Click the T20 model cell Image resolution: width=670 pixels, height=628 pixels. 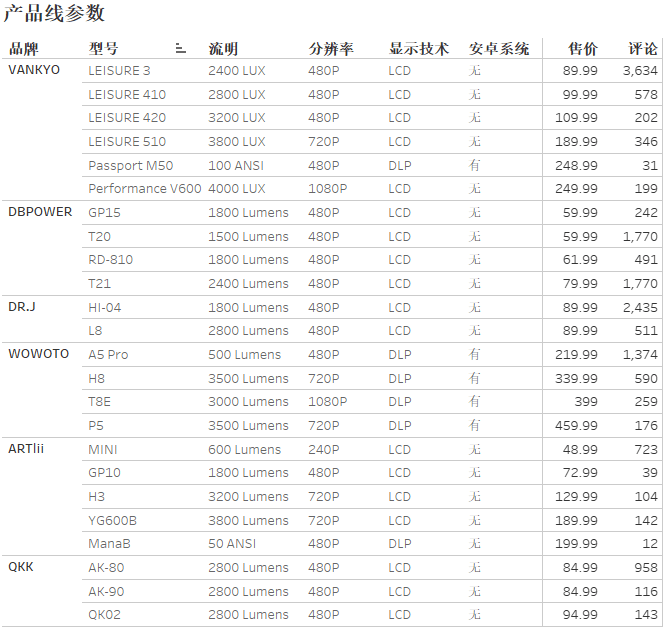coord(99,236)
